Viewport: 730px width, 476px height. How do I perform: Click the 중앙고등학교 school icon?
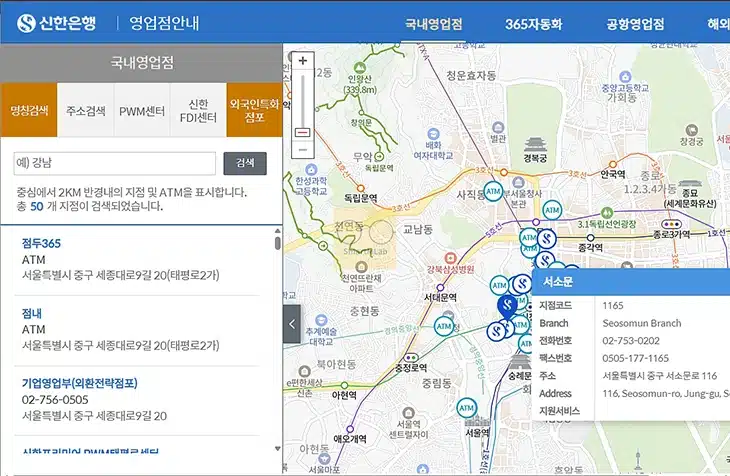(x=625, y=76)
